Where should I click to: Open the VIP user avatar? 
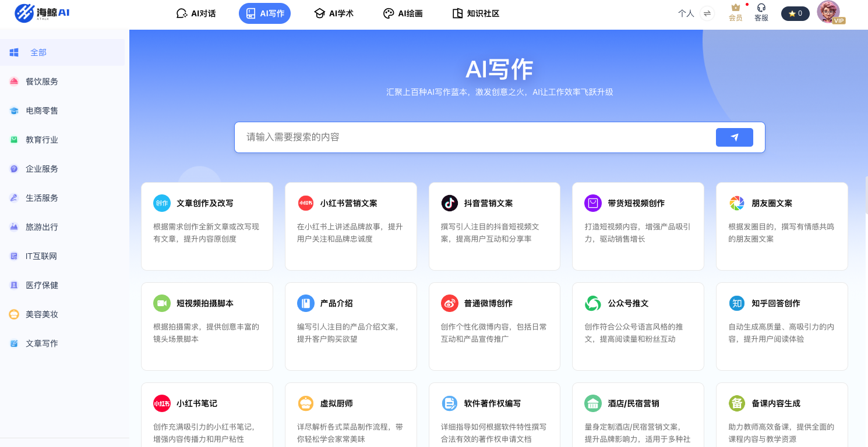tap(829, 12)
